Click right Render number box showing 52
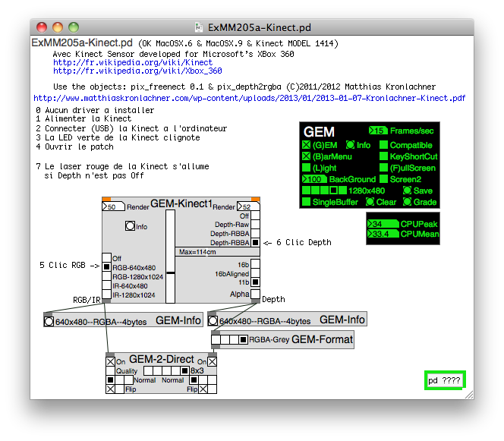Image resolution: width=504 pixels, height=441 pixels. click(248, 206)
